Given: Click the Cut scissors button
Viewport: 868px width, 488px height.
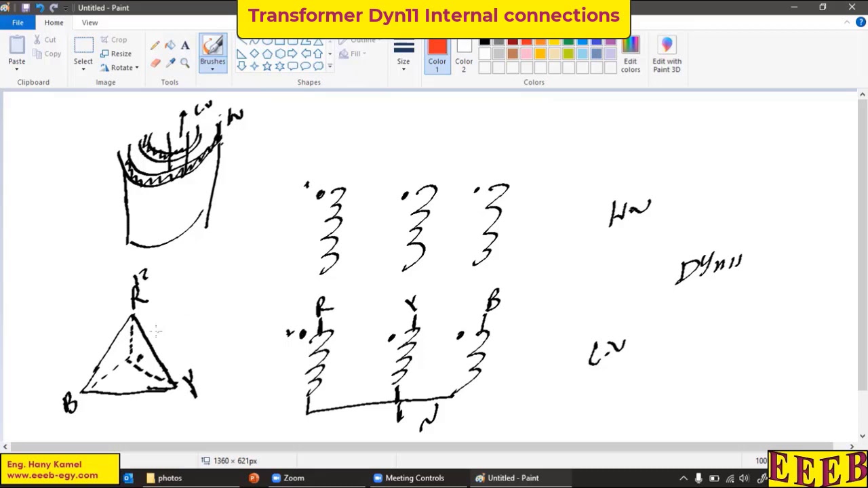Looking at the screenshot, I should coord(45,40).
